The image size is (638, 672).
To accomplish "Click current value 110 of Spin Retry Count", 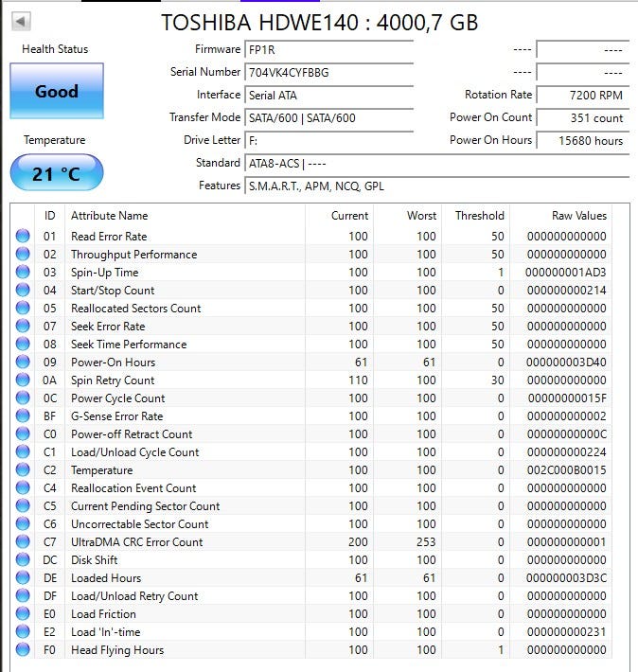I will click(358, 380).
